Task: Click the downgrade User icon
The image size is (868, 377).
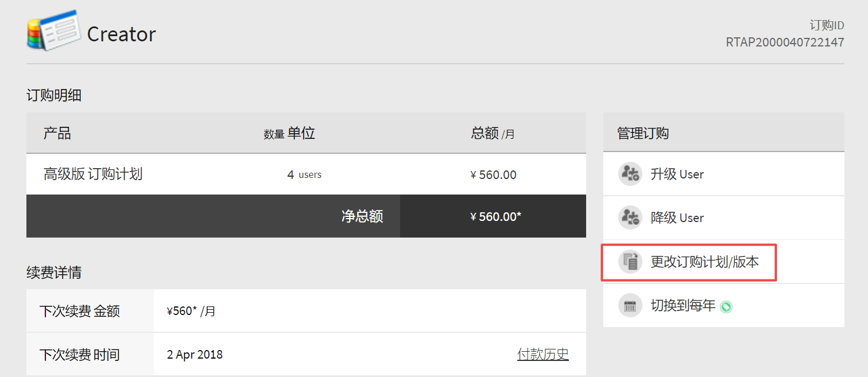Action: (630, 217)
